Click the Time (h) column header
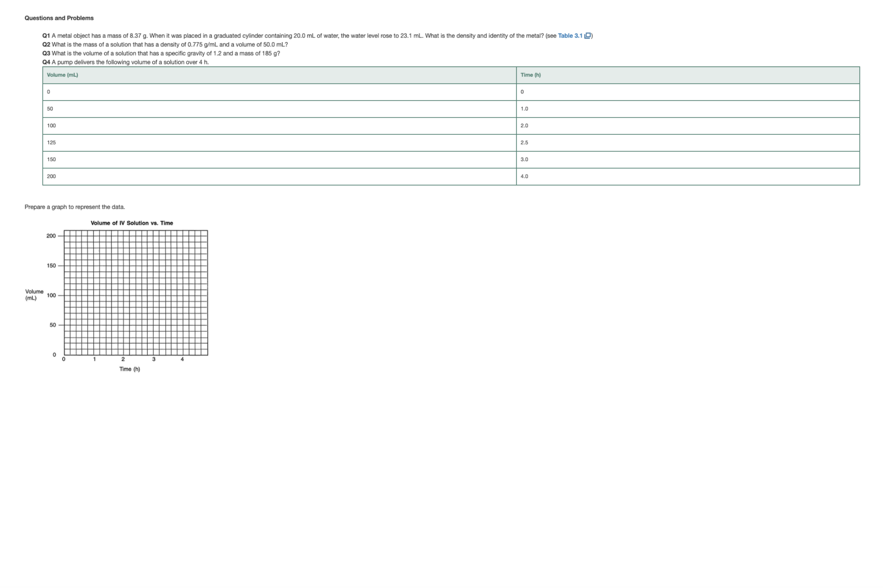This screenshot has width=883, height=588. tap(530, 75)
